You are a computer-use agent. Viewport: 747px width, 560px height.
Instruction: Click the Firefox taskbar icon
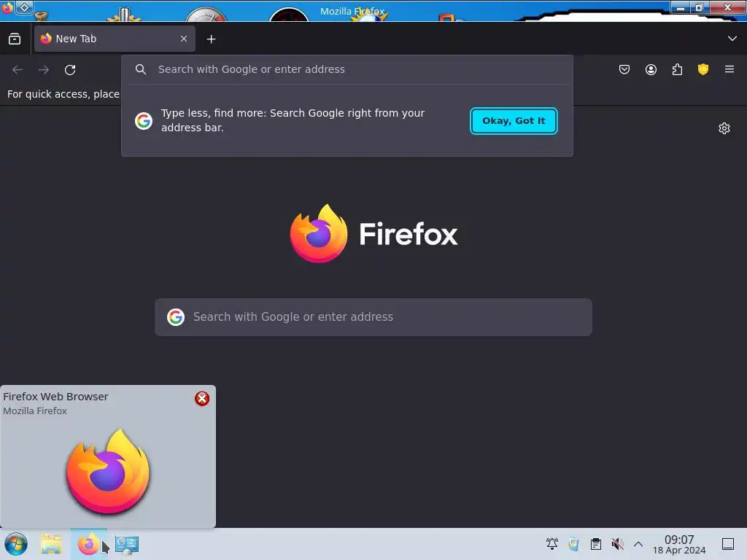pyautogui.click(x=88, y=544)
